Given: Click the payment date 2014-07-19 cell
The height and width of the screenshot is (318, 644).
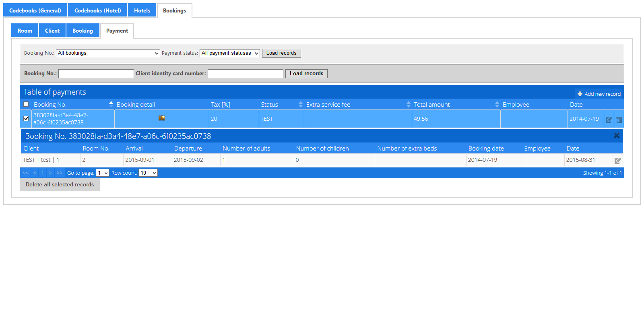Looking at the screenshot, I should pos(586,119).
